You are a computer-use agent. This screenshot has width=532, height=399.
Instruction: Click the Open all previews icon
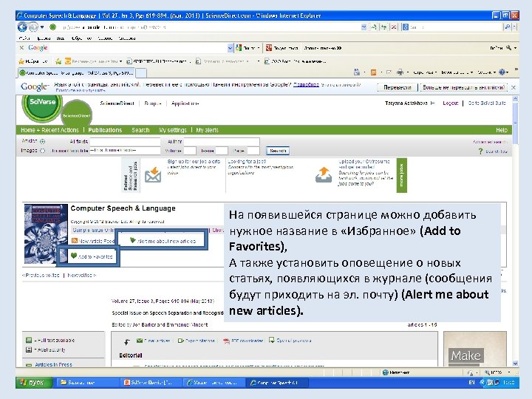tap(271, 340)
